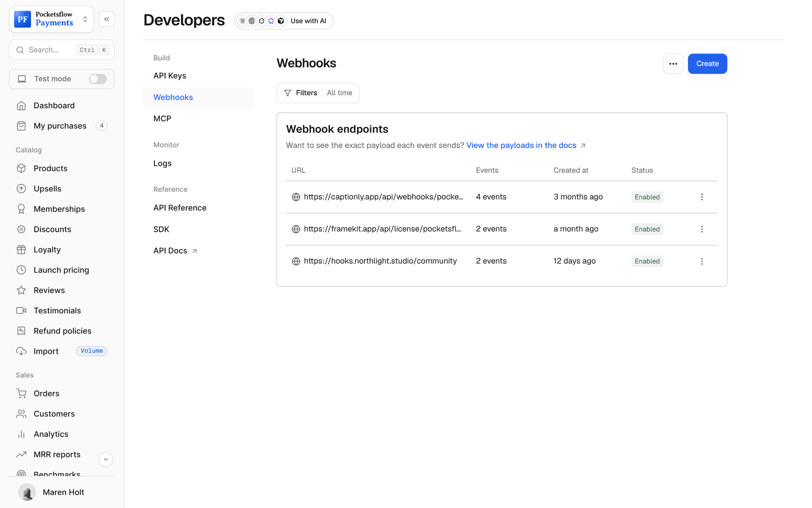The width and height of the screenshot is (812, 508).
Task: Click the Customers people icon
Action: pyautogui.click(x=21, y=414)
